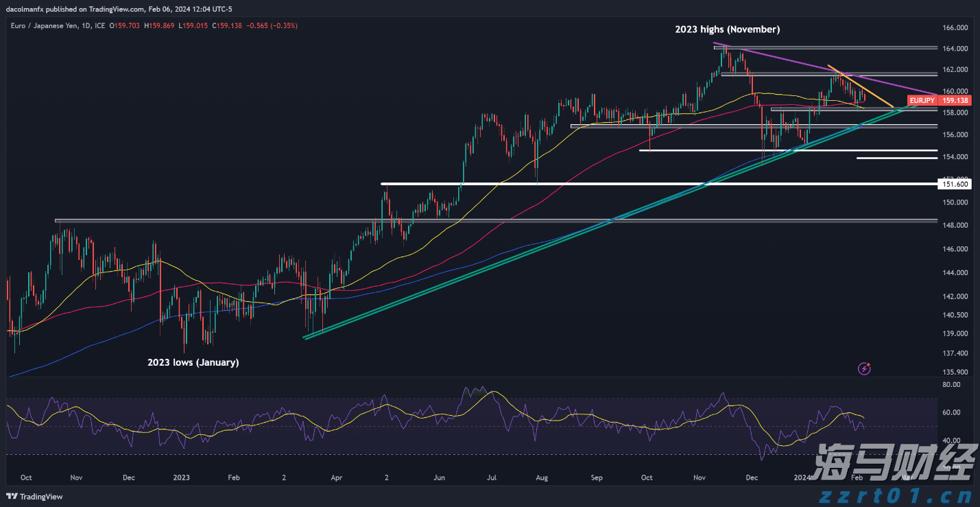Viewport: 980px width, 507px height.
Task: Select the EURJPY price label on the price scale
Action: (922, 100)
